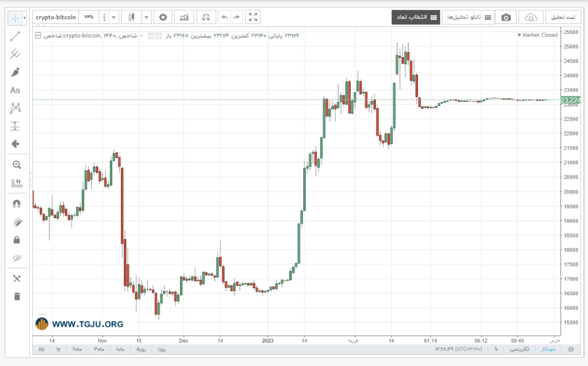
Task: Expand the candlestick chart style dropdown arrow
Action: (146, 17)
